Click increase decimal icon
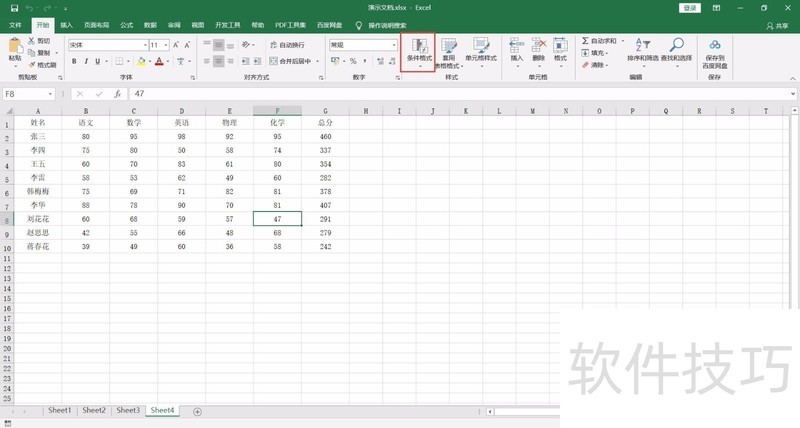This screenshot has width=800, height=428. point(381,61)
